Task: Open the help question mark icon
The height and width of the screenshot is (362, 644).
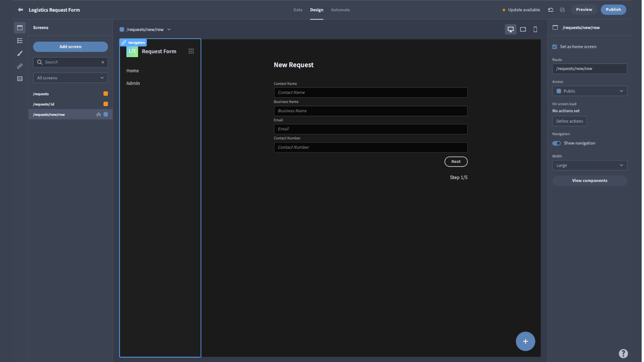Action: tap(623, 354)
